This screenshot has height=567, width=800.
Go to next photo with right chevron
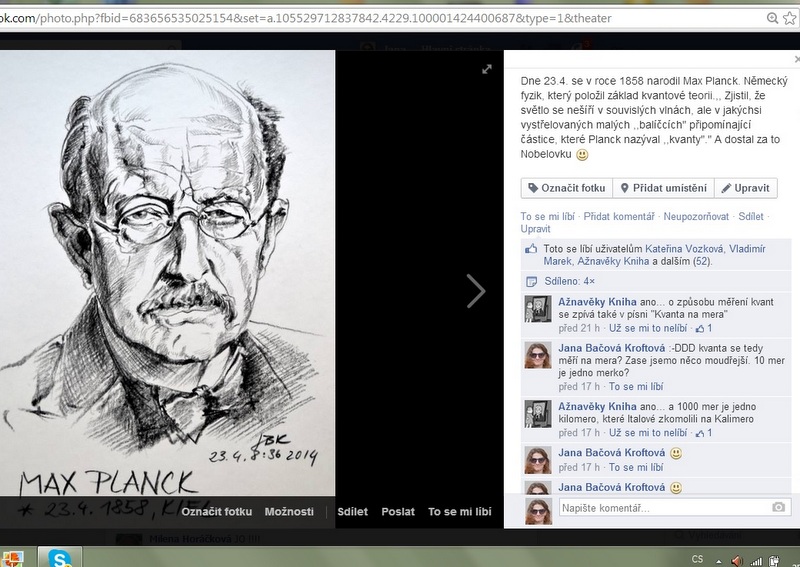coord(476,291)
